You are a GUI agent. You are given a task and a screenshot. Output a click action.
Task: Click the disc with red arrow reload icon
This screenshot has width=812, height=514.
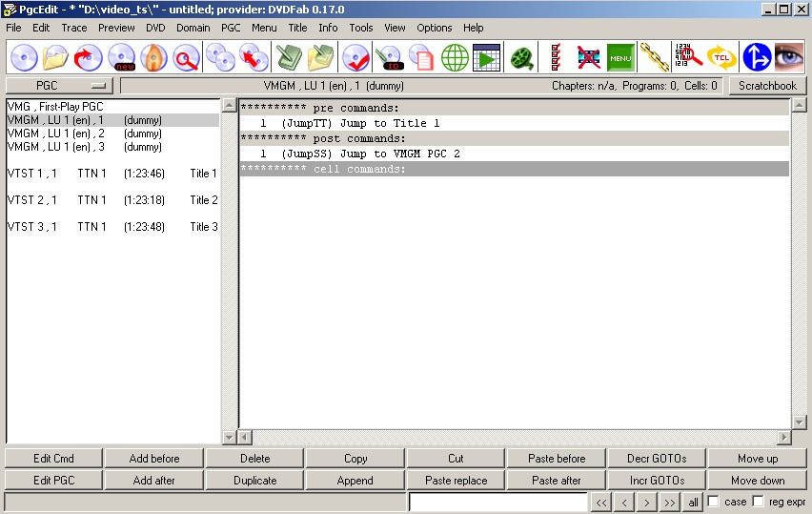point(88,57)
